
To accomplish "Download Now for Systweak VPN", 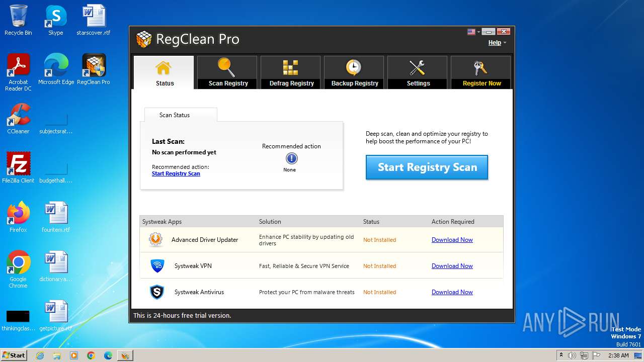I will coord(452,266).
